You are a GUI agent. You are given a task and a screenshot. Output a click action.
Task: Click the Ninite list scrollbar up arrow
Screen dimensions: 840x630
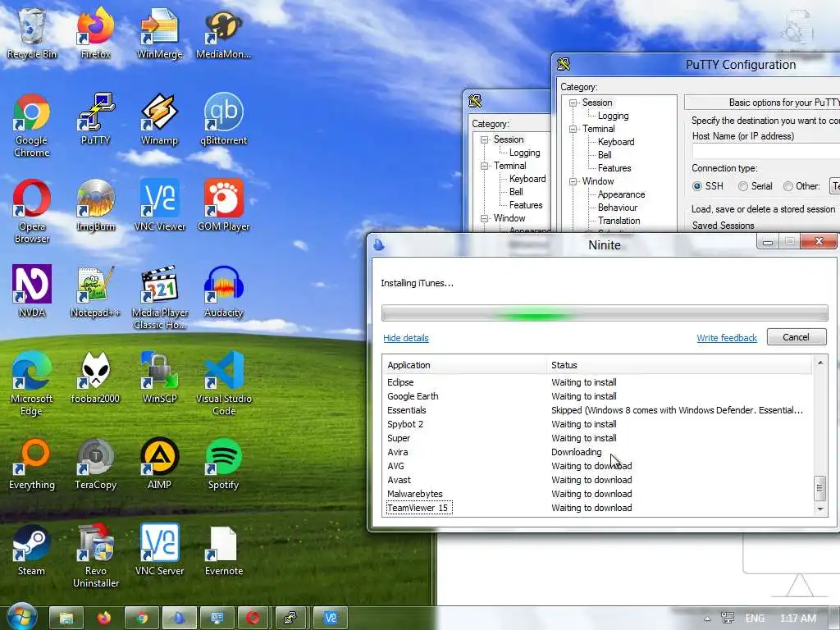(819, 363)
